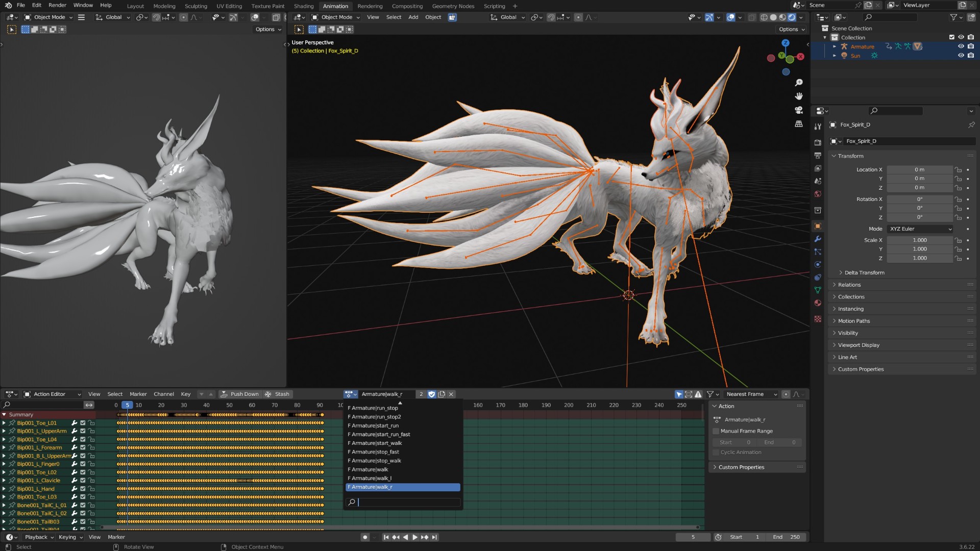Toggle the auto keying record button
Screen dimensions: 980x551
[x=364, y=537]
